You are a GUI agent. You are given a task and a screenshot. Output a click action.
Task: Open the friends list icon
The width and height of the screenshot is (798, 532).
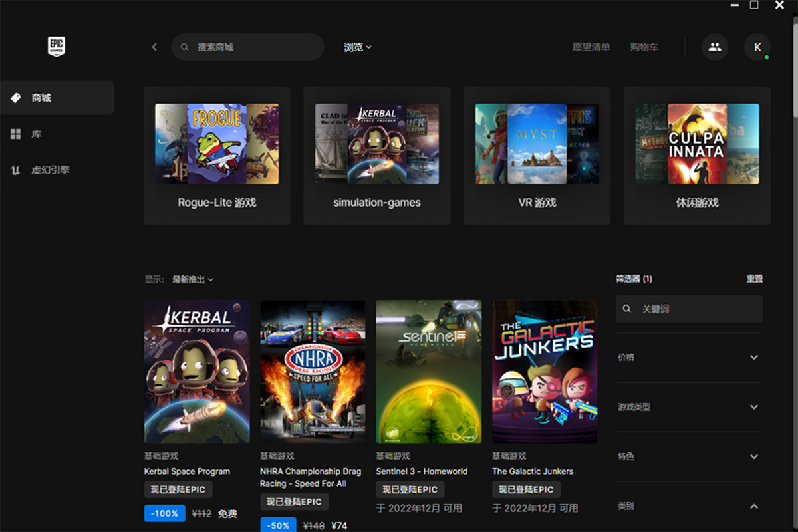click(x=715, y=47)
